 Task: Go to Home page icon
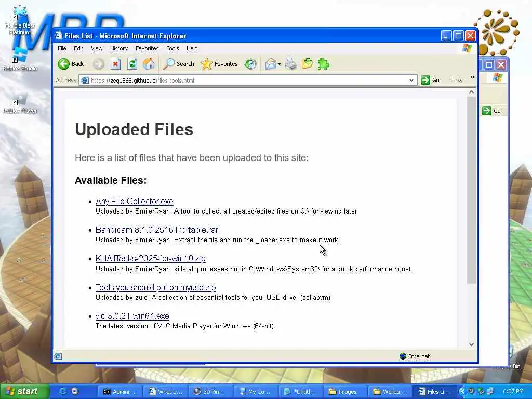pyautogui.click(x=148, y=64)
